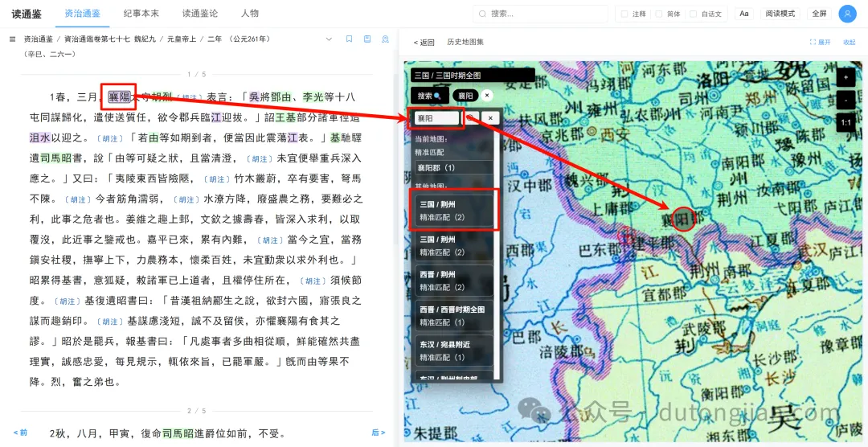Switch to the 资治通鉴 tab
Image resolution: width=868 pixels, height=447 pixels.
point(83,14)
